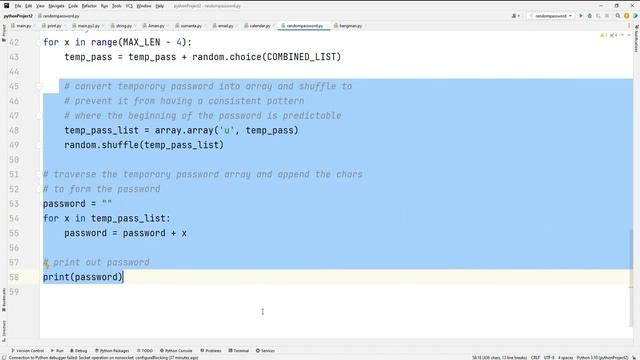The image size is (640, 360).
Task: Go to previous highlighted error arrow
Action: click(x=622, y=36)
